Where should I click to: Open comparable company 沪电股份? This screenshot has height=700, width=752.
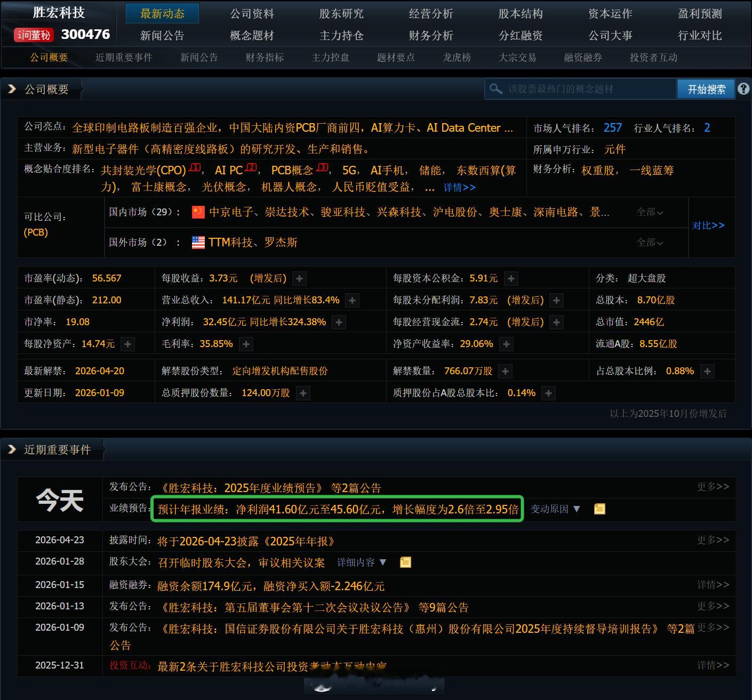point(455,212)
